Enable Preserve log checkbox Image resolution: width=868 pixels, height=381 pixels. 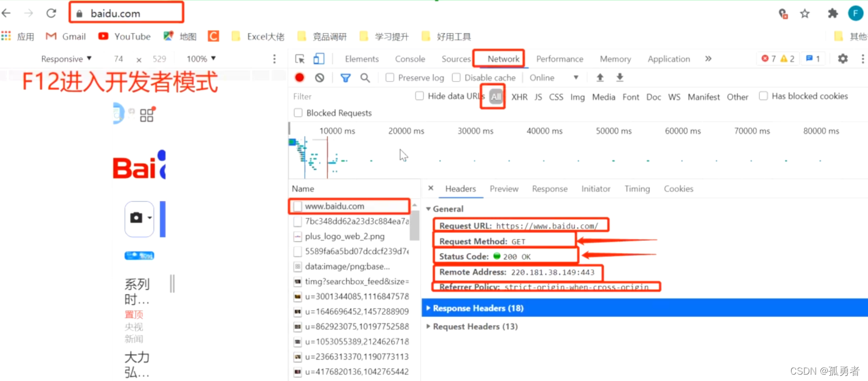(390, 78)
